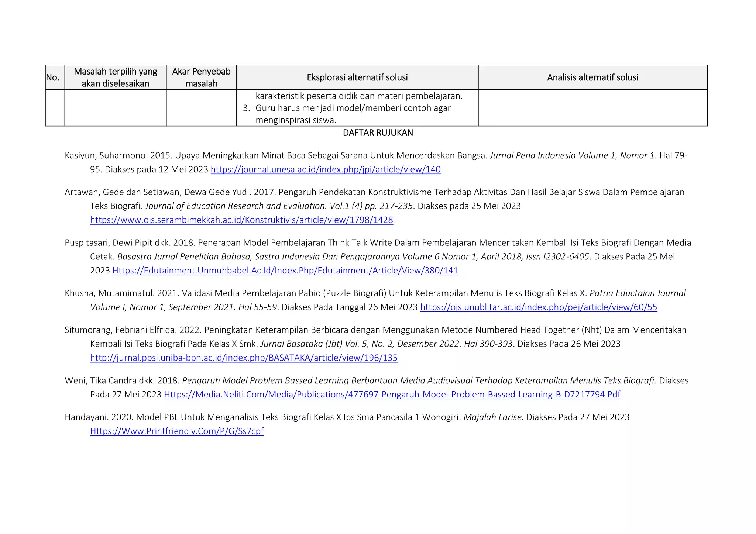The image size is (756, 534).
Task: Click the Analisis alternatif solusi header
Action: [x=592, y=77]
